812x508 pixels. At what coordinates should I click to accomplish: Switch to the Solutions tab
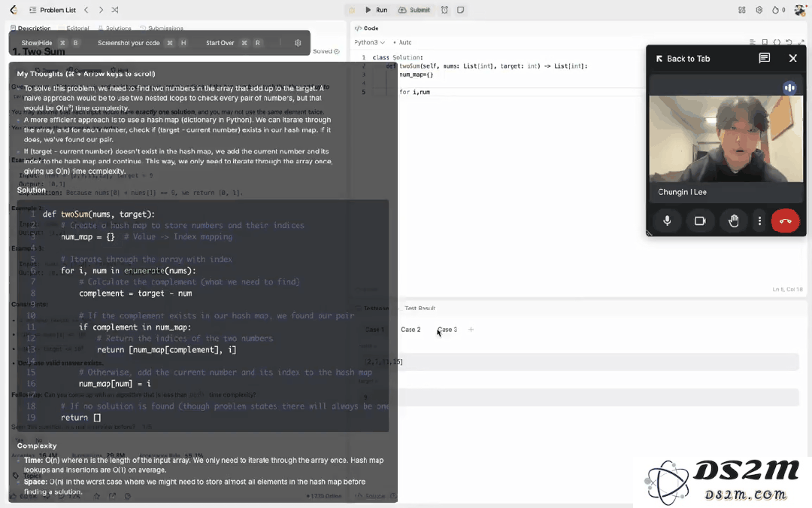pos(115,28)
